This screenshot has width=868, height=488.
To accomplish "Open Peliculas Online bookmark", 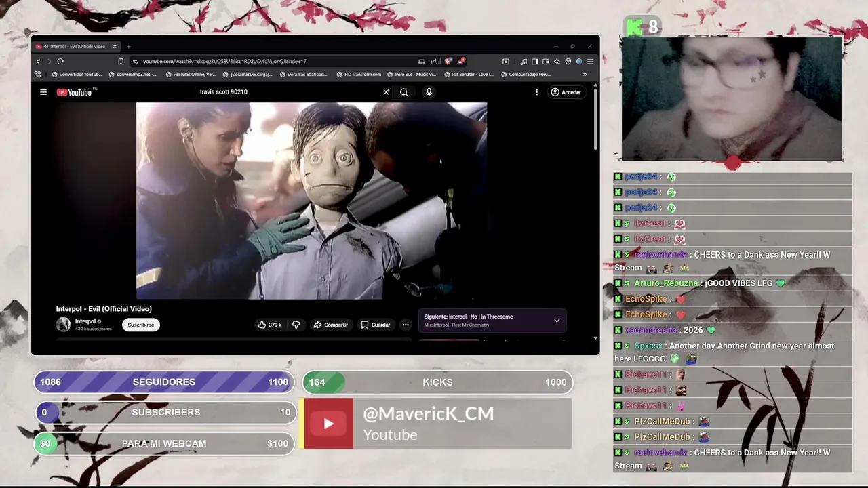I will pyautogui.click(x=191, y=75).
